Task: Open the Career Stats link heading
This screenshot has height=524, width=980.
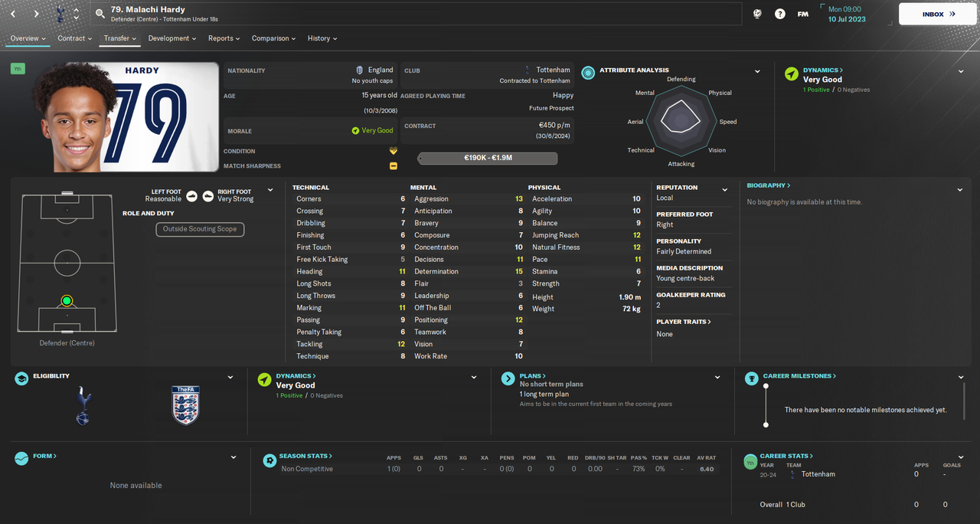Action: (787, 456)
